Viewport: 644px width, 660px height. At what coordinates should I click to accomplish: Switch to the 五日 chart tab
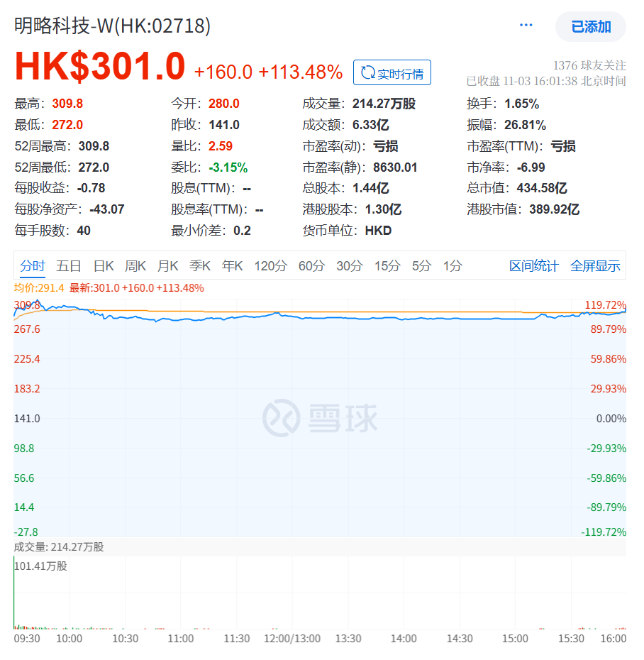(x=69, y=266)
